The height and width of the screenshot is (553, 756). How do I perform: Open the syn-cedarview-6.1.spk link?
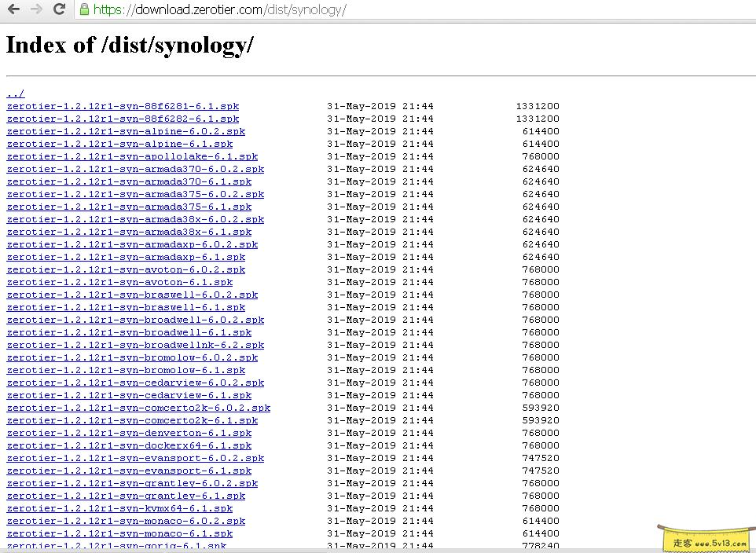click(x=129, y=395)
